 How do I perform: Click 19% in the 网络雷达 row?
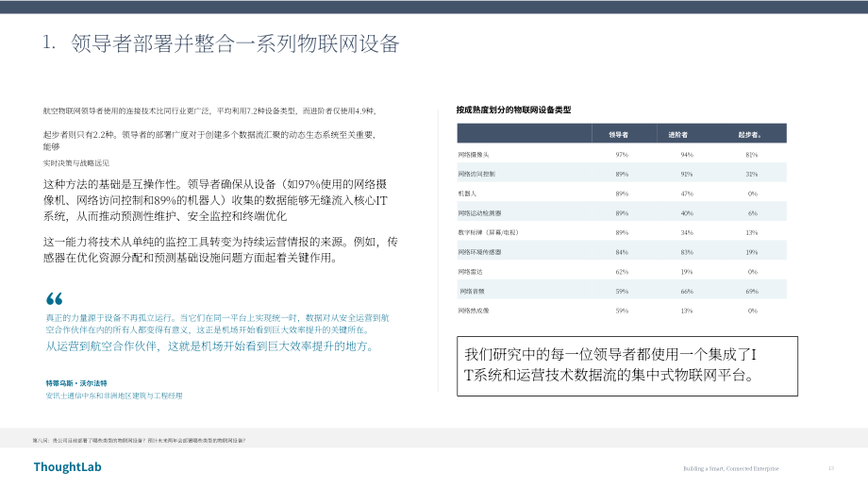pos(687,272)
